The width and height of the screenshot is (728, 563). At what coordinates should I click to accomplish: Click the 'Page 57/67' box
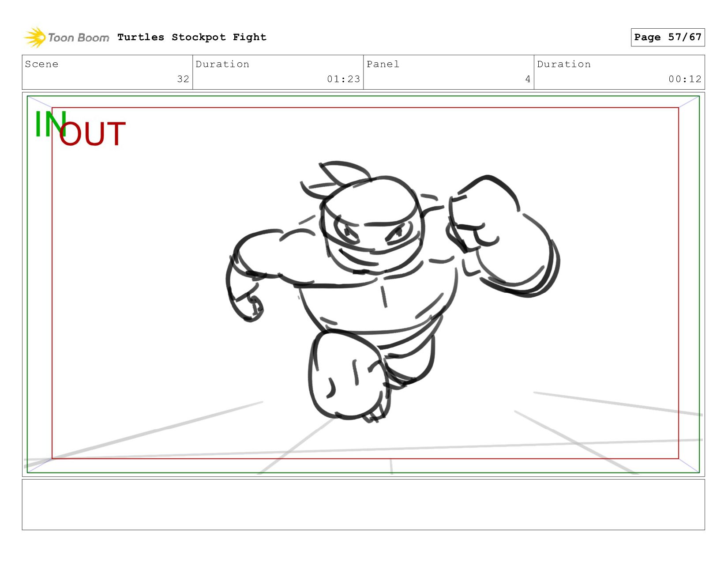(668, 37)
